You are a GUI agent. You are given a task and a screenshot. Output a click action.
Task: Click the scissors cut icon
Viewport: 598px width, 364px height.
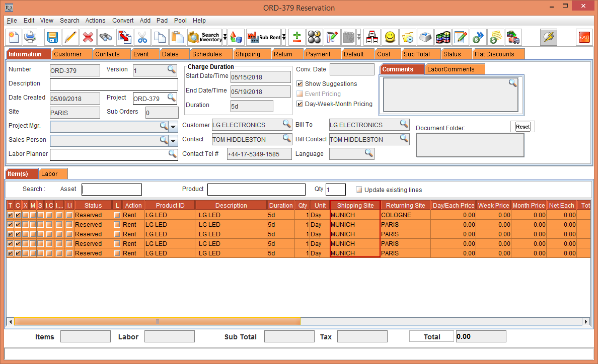click(142, 37)
